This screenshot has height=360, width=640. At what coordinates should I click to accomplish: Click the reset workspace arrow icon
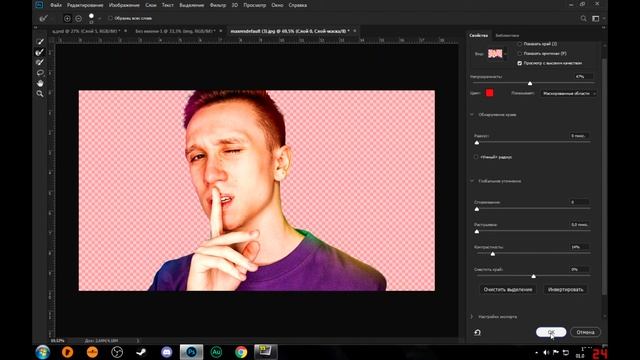click(477, 332)
